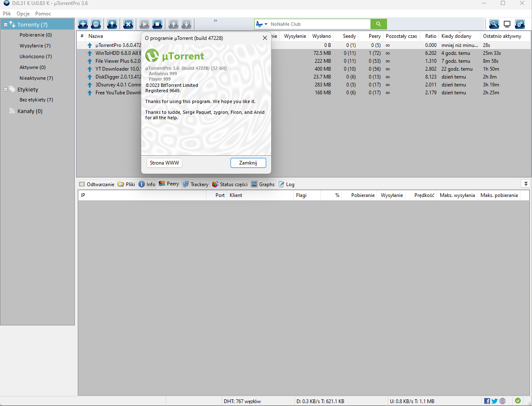The height and width of the screenshot is (406, 532).
Task: Open Preferences via the gears icon
Action: pos(520,24)
